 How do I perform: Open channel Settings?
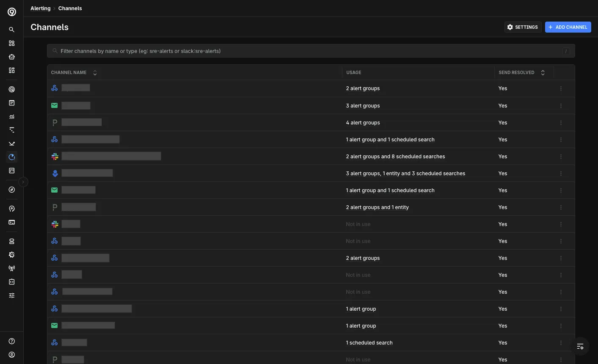pyautogui.click(x=523, y=27)
